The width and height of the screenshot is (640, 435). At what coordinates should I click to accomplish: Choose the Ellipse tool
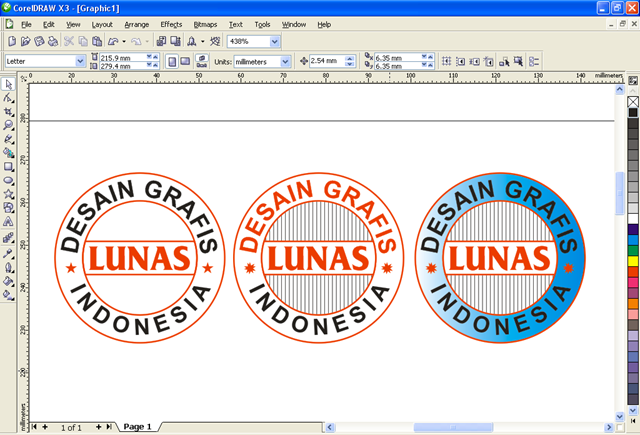(x=8, y=181)
